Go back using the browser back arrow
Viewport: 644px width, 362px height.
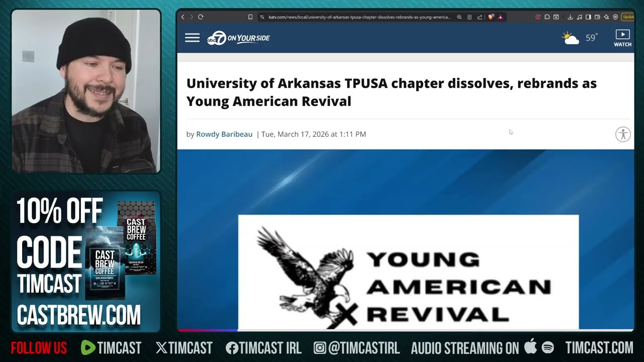[183, 17]
